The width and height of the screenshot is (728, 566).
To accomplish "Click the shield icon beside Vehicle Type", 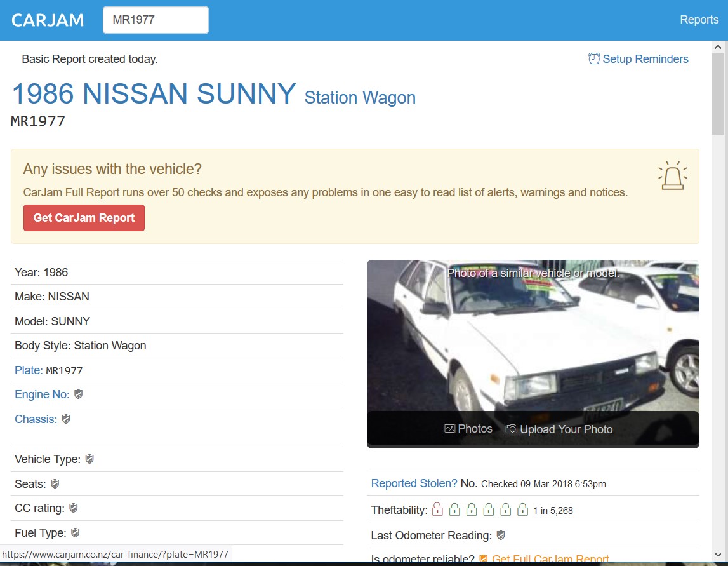I will (89, 459).
